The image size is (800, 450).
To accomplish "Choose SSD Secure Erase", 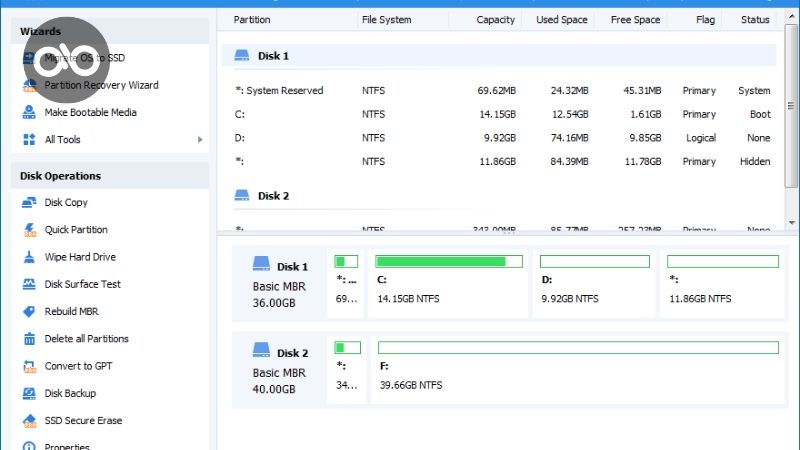I will tap(83, 421).
